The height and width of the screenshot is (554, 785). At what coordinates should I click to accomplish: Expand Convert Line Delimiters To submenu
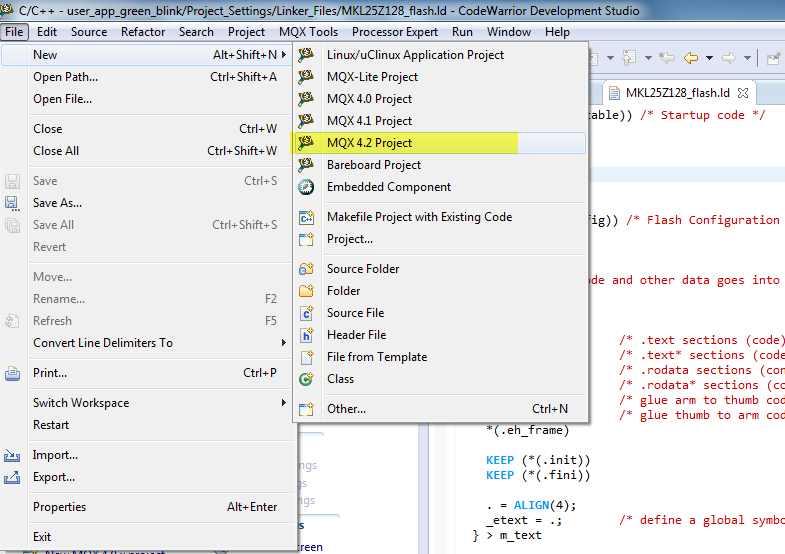[x=284, y=343]
